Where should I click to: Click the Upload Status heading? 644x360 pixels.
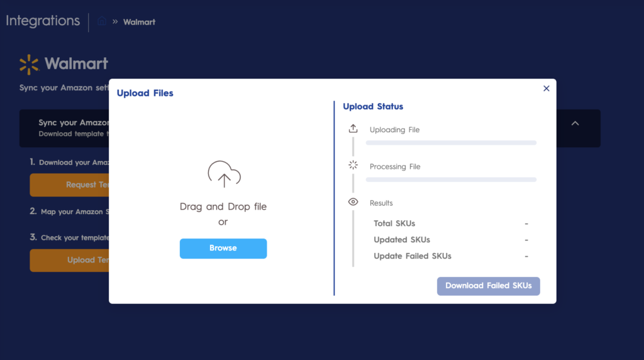tap(373, 106)
